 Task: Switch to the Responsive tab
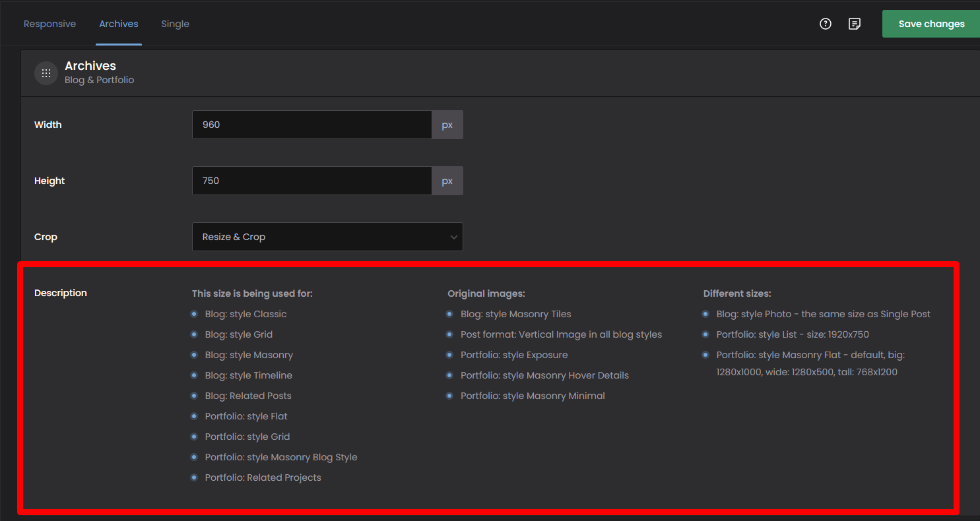(49, 24)
